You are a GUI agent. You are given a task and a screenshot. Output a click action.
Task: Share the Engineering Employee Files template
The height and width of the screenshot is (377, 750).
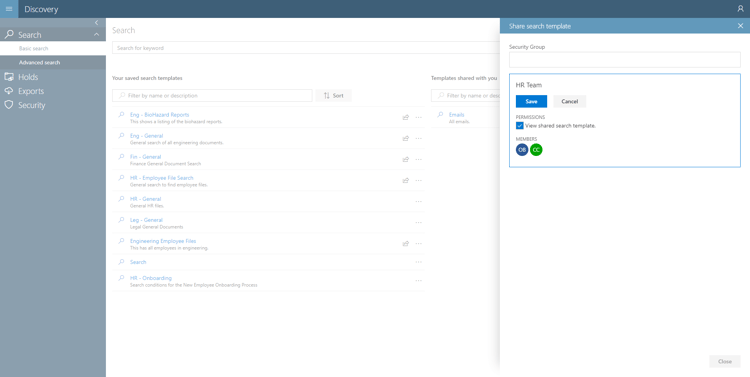pyautogui.click(x=406, y=244)
